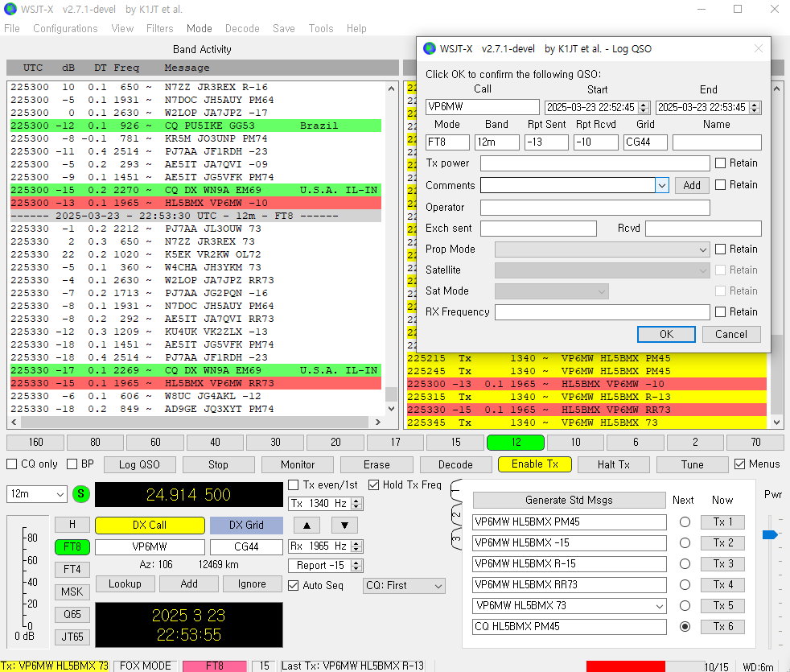
Task: Click the Enable Tx button
Action: [x=535, y=464]
